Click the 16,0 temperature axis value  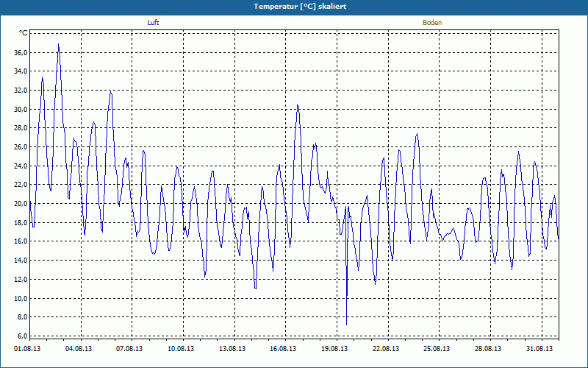(x=21, y=241)
